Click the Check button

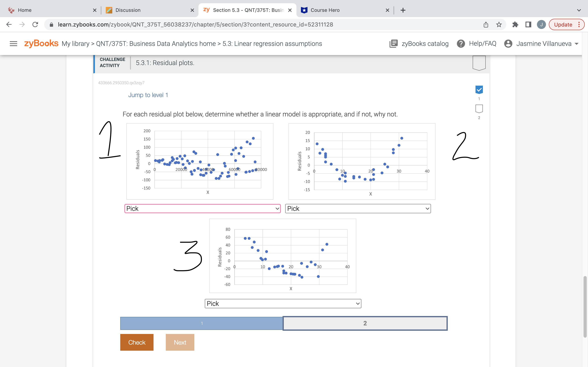137,342
